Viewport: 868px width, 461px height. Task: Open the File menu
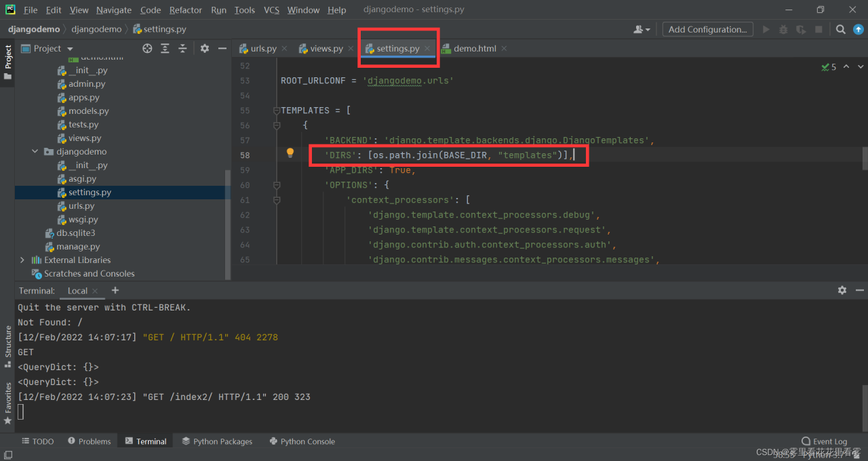pyautogui.click(x=31, y=10)
